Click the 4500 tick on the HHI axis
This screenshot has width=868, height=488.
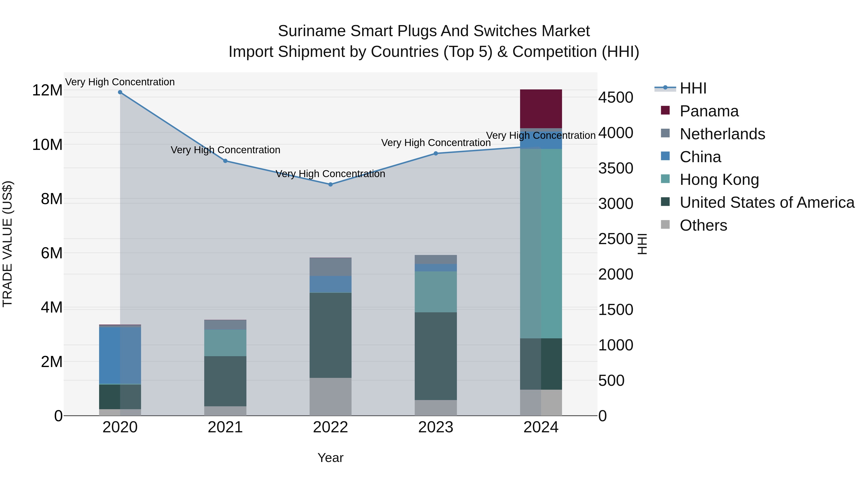[x=616, y=98]
